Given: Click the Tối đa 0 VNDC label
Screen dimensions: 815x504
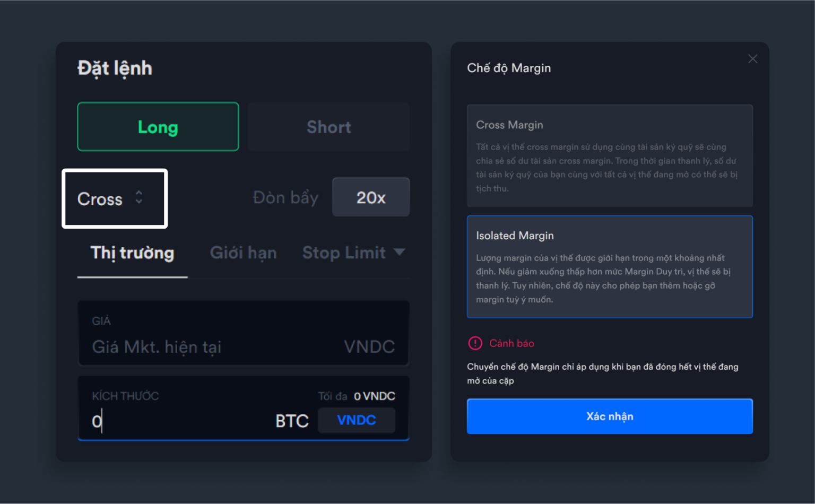Looking at the screenshot, I should point(357,396).
